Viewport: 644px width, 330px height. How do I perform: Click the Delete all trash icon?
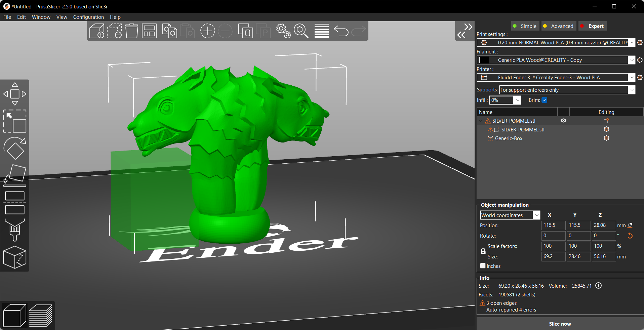(132, 31)
